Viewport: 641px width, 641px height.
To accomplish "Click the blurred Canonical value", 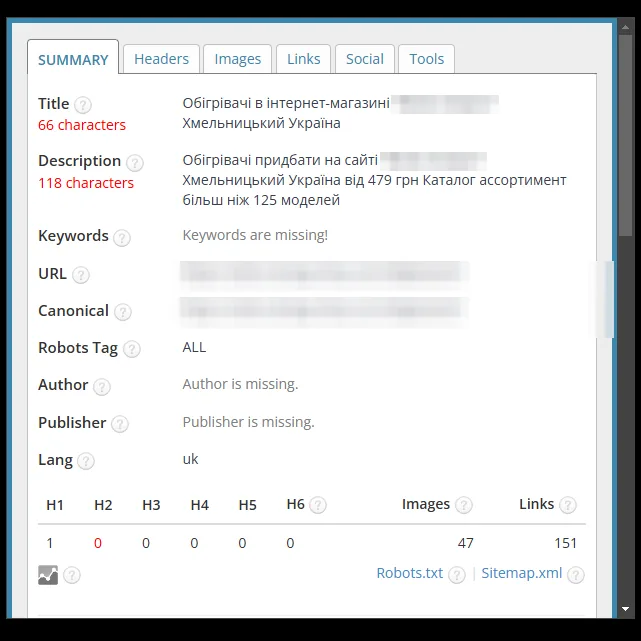I will [x=324, y=312].
